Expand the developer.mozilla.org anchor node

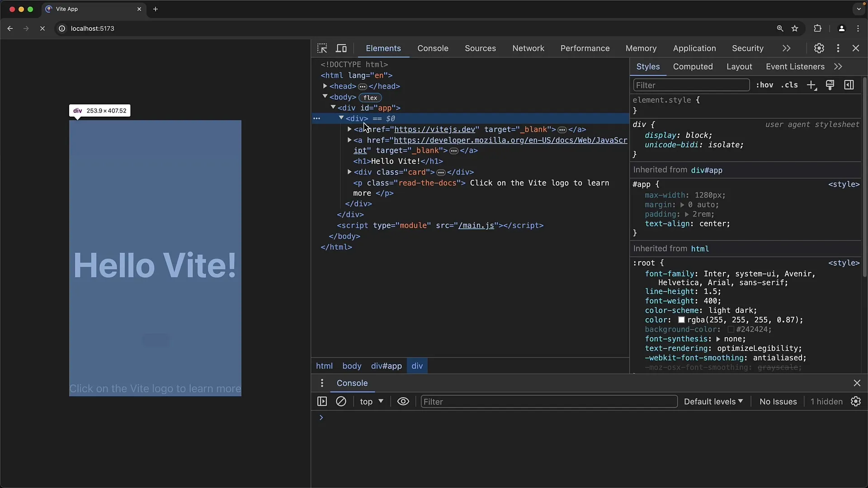point(349,140)
